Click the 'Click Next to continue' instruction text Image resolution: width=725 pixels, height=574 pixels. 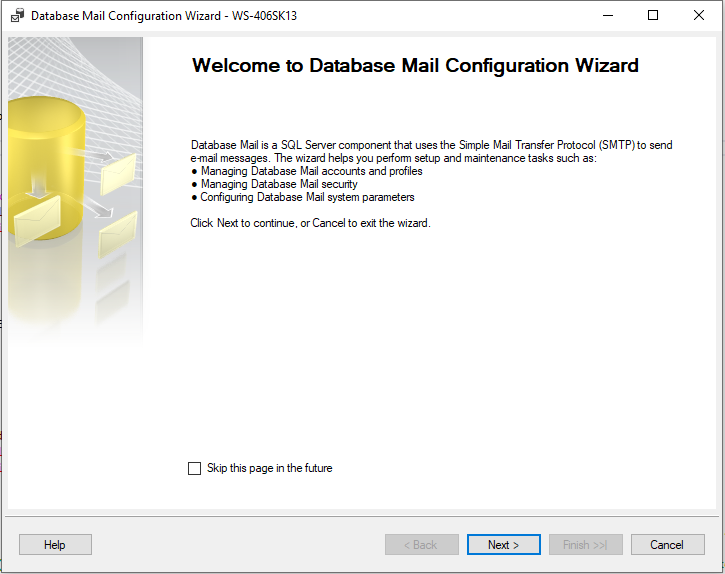tap(310, 223)
